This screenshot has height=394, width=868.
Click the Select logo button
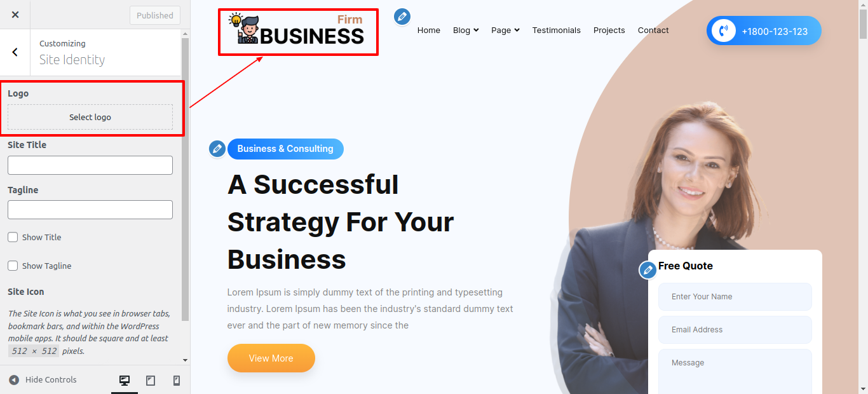(90, 117)
